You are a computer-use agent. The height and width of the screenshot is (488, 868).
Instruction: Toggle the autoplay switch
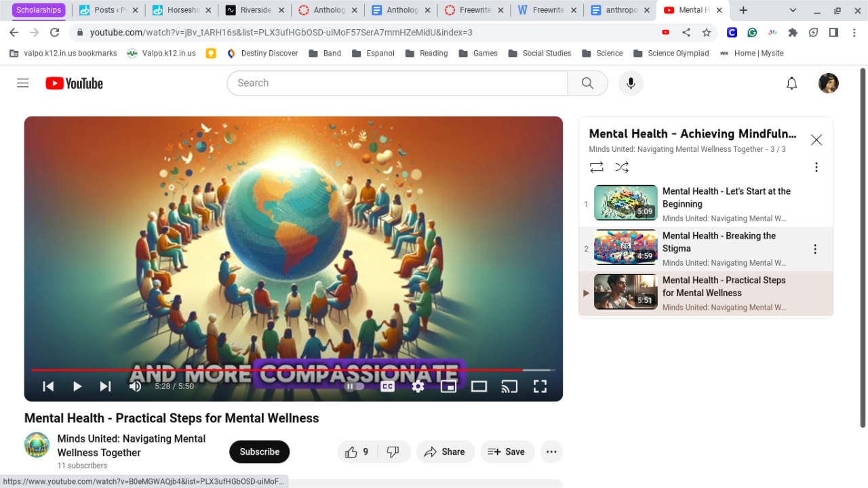tap(354, 386)
